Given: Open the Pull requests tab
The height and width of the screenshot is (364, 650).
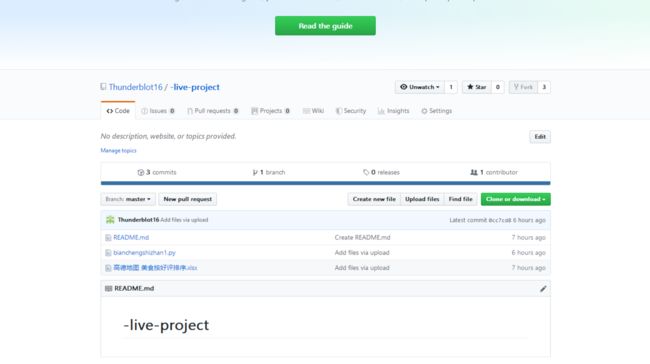Looking at the screenshot, I should click(213, 111).
